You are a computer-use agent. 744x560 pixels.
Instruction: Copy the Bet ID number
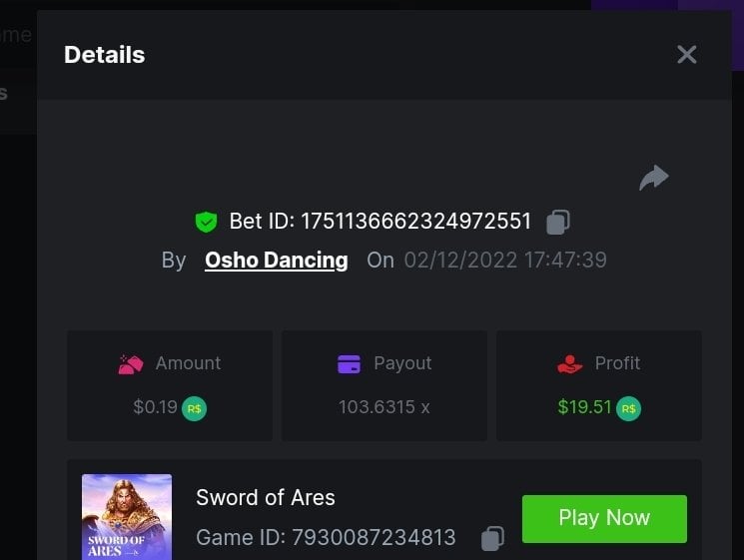[x=559, y=222]
